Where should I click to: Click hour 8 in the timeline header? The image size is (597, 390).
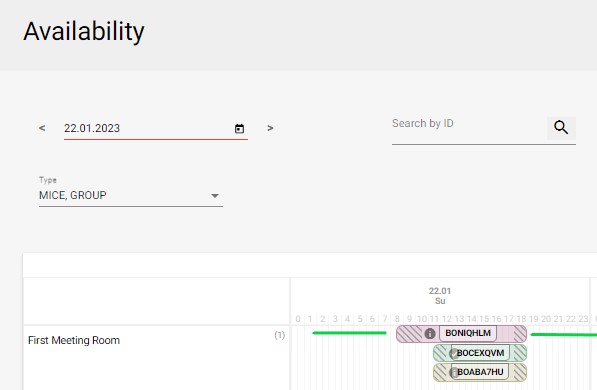click(x=397, y=319)
